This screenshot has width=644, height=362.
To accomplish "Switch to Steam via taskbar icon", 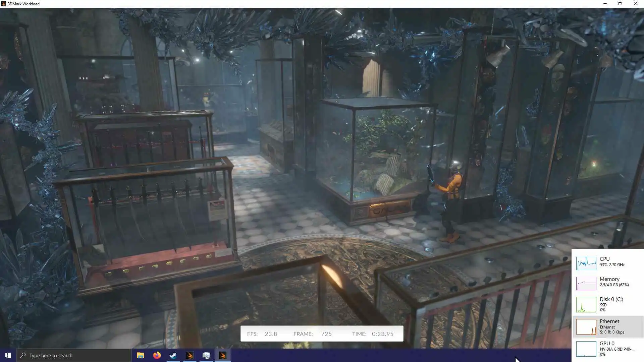I will (173, 355).
